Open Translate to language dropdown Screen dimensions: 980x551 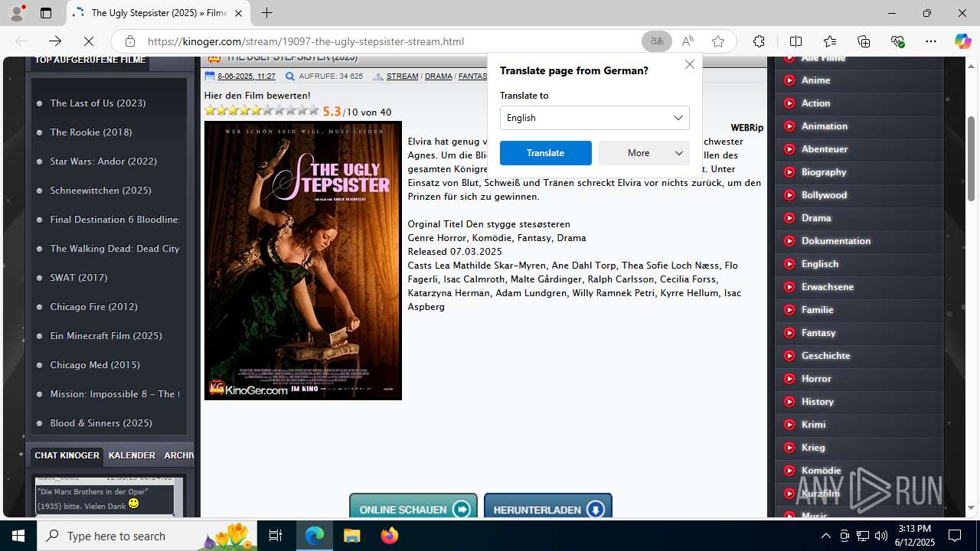[595, 118]
